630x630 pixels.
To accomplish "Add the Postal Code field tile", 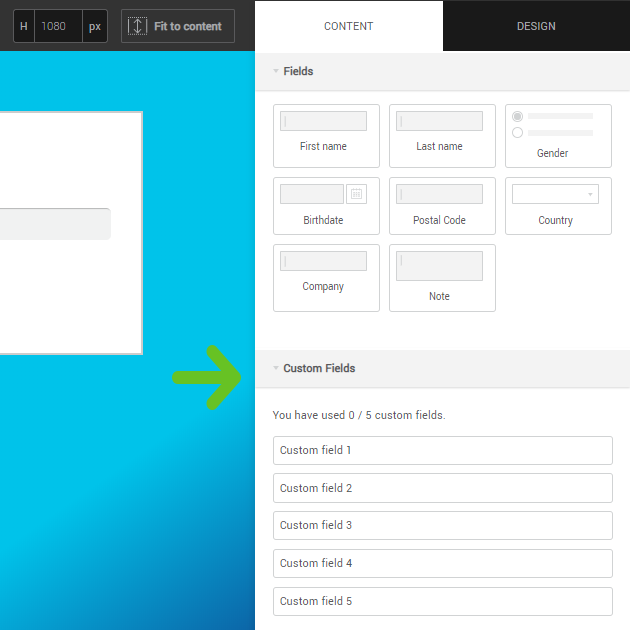I will click(x=442, y=205).
